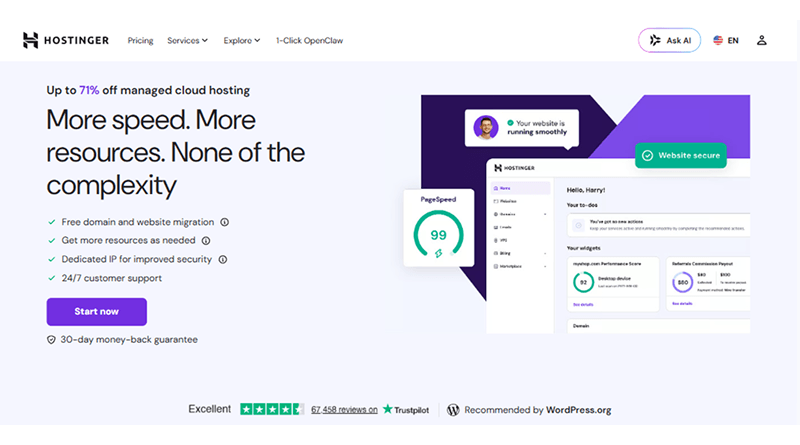Click the Hello, Harry! dashboard greeting

(586, 190)
